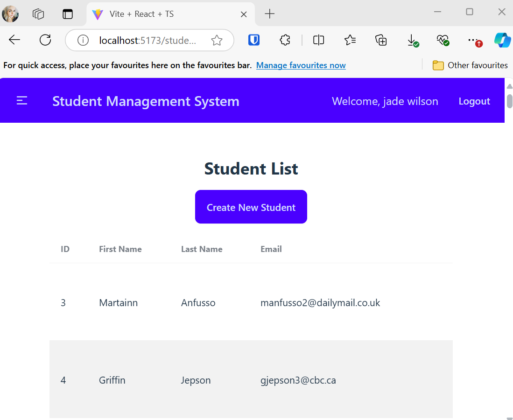
Task: Open the Extensions icon
Action: (285, 40)
